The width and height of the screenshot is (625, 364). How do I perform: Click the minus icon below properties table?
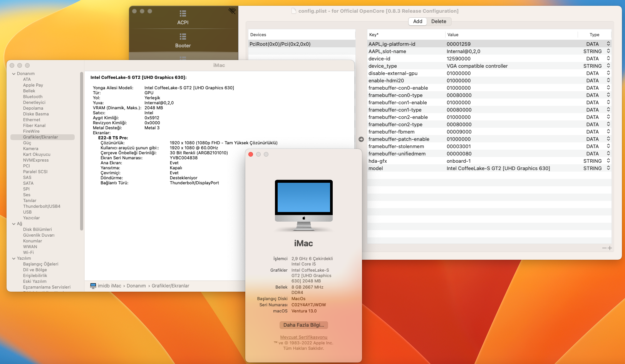604,248
